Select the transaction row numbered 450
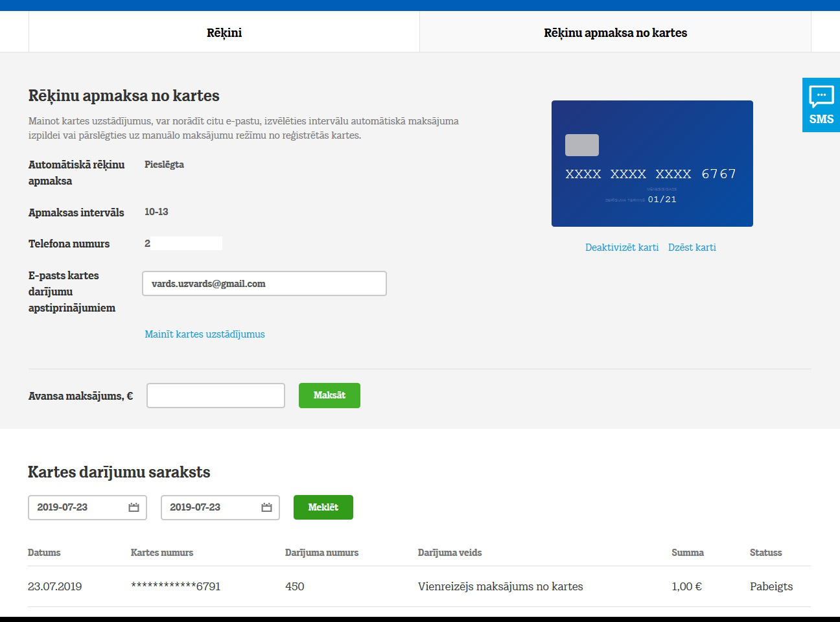Viewport: 840px width, 622px height. click(x=295, y=586)
